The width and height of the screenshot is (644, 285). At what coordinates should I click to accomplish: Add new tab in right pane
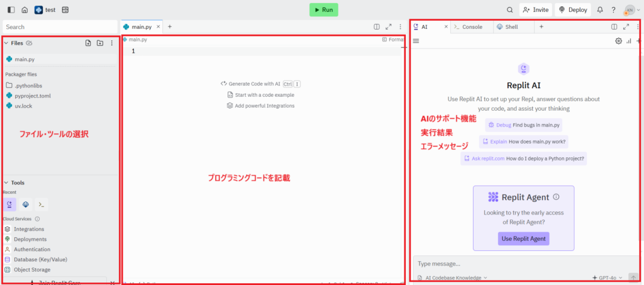point(541,26)
